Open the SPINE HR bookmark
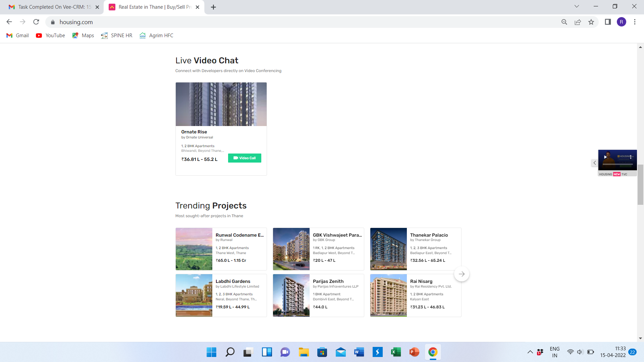Screen dimensions: 644x362 click(117, 36)
